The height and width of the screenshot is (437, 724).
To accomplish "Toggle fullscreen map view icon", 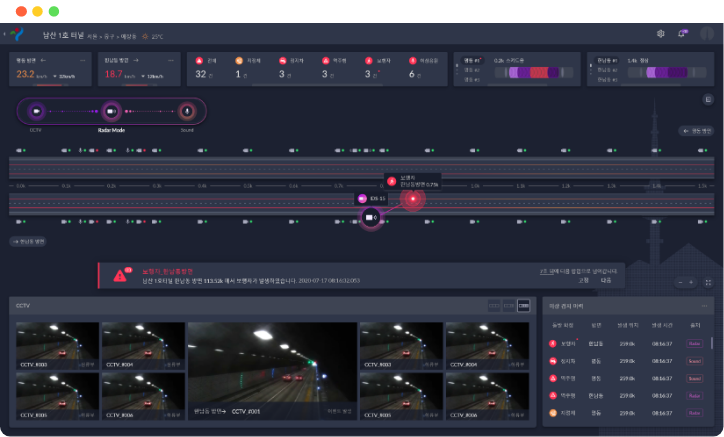I will pos(708,282).
